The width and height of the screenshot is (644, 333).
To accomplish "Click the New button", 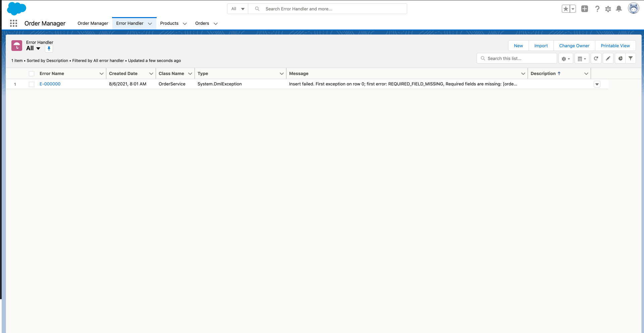I will [519, 46].
